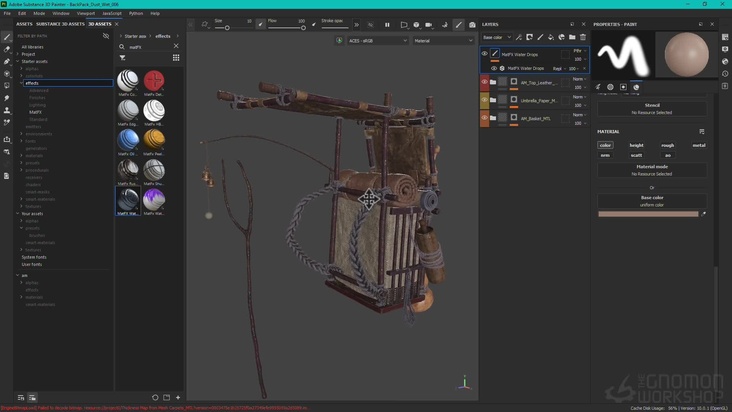The image size is (732, 412).
Task: Hide the AM_Top_Leather layer folder
Action: tap(484, 82)
